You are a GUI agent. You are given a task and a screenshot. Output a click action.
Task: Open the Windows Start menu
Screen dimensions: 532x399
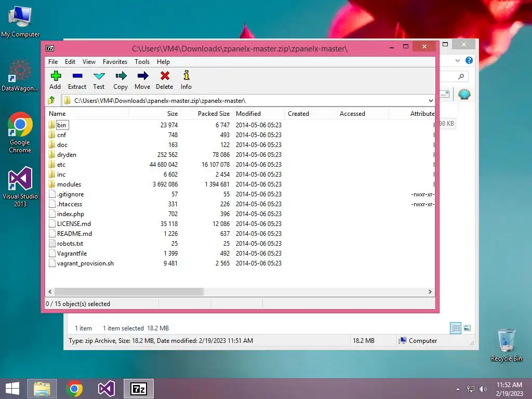click(x=12, y=389)
